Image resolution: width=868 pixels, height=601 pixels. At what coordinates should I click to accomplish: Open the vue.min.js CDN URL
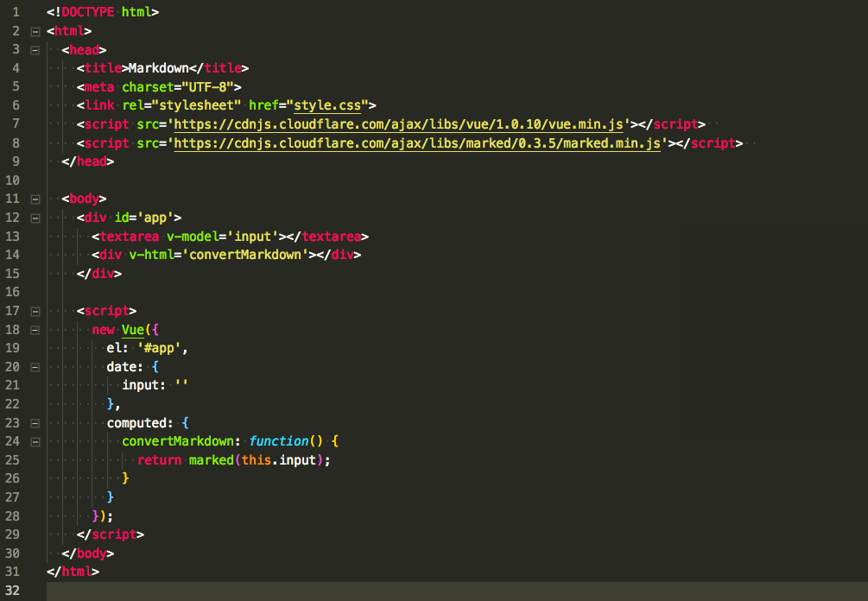398,124
